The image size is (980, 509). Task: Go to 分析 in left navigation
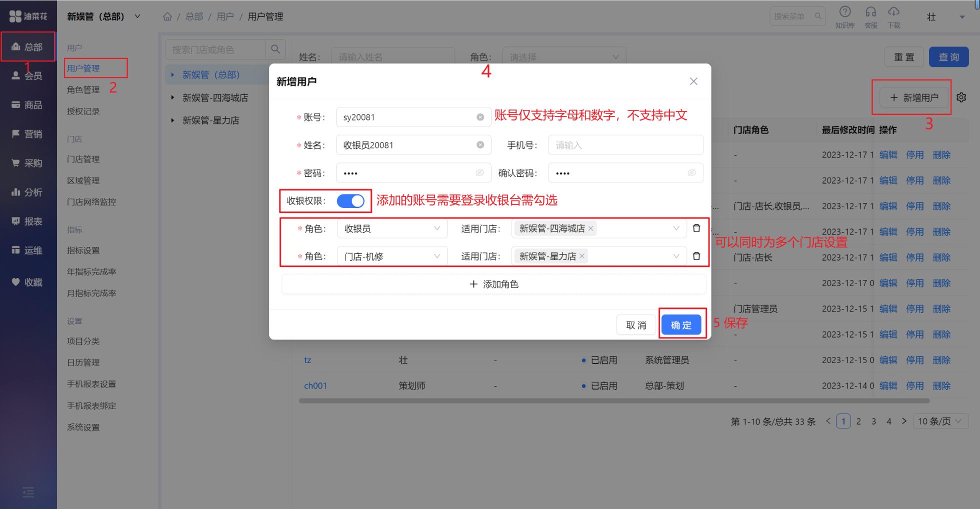point(28,192)
